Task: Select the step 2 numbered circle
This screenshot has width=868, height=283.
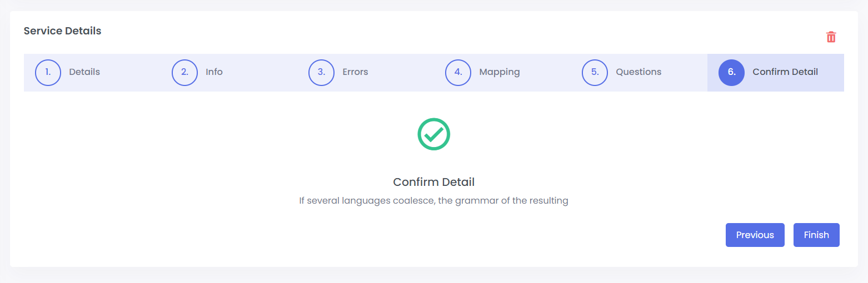Action: point(184,72)
